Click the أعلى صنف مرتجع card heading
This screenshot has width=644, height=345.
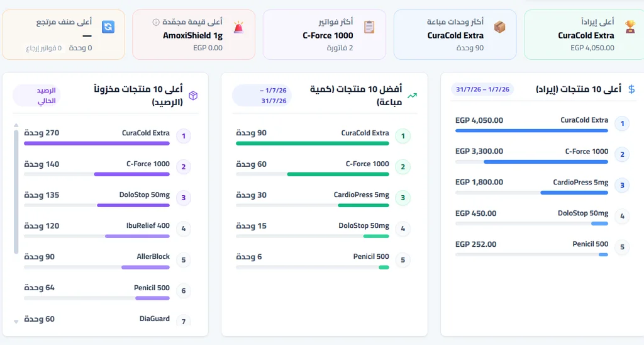64,22
